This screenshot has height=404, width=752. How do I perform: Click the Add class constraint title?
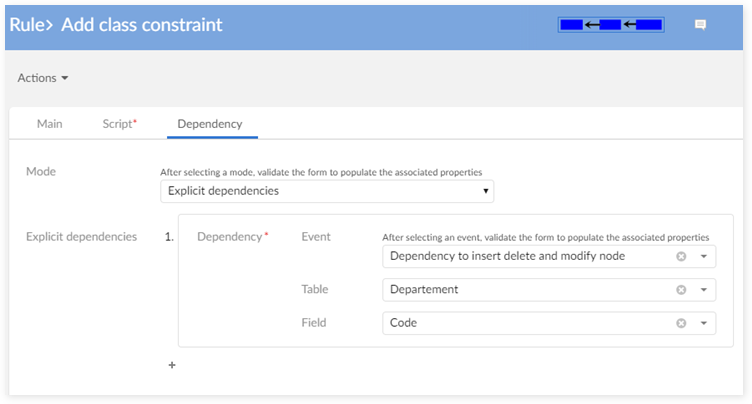(142, 24)
